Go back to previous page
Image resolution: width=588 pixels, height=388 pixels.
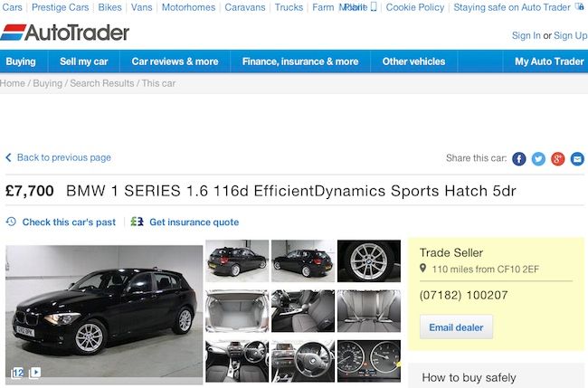click(x=59, y=157)
